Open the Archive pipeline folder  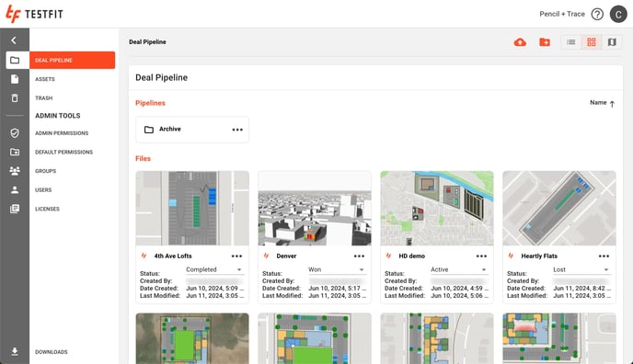click(192, 130)
